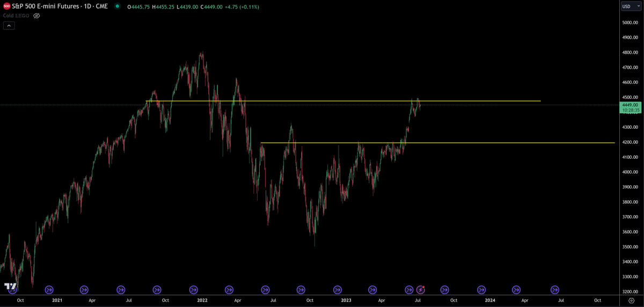Click the rollover marker overlapping the TradingView logo
Image resolution: width=644 pixels, height=307 pixels.
point(13,289)
